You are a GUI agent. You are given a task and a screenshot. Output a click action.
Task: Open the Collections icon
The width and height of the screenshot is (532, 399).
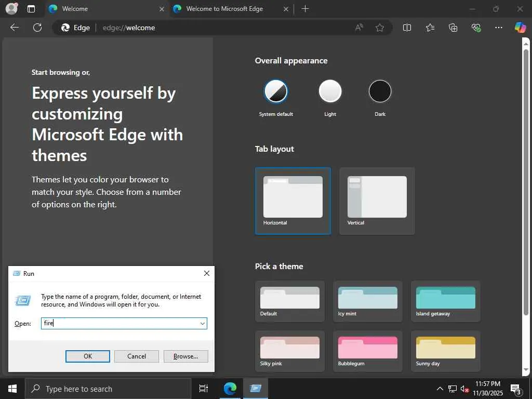click(453, 28)
